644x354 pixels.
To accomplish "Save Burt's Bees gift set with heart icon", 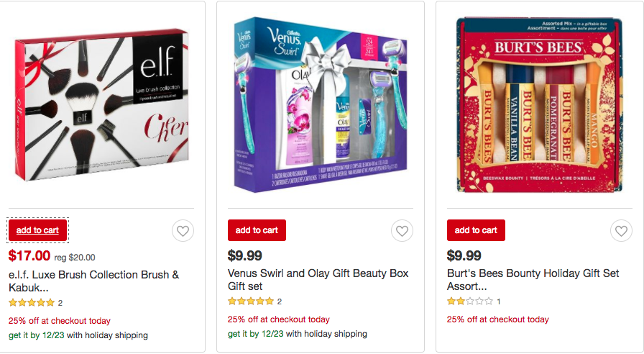I will [622, 231].
